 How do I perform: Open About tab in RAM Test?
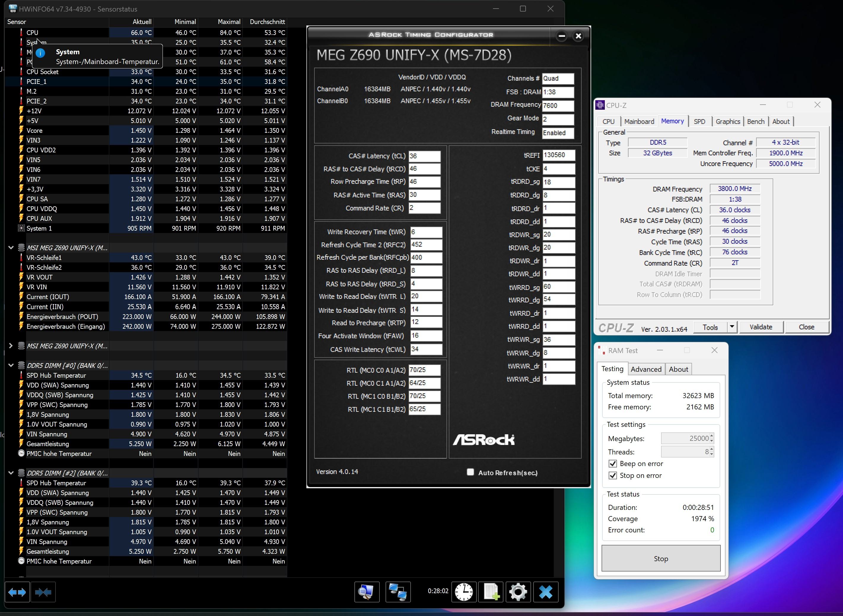(x=678, y=369)
